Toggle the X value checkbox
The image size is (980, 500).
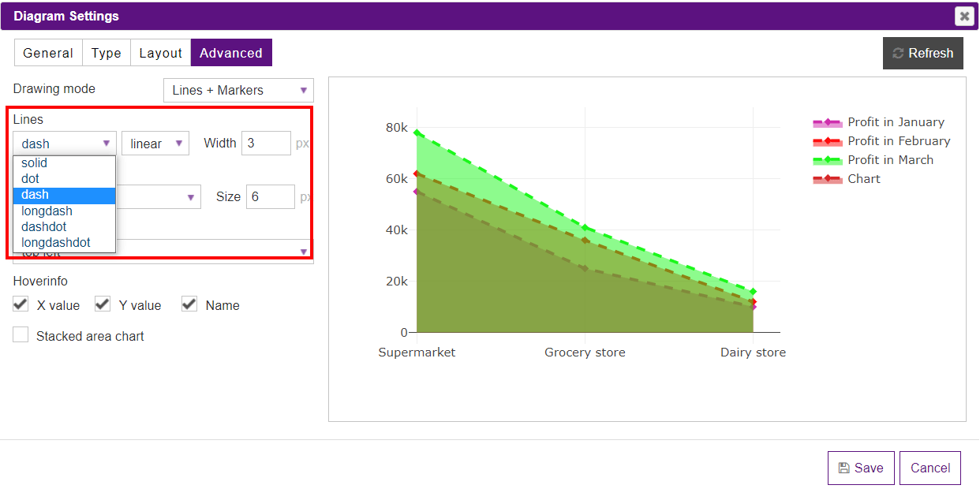(x=21, y=304)
